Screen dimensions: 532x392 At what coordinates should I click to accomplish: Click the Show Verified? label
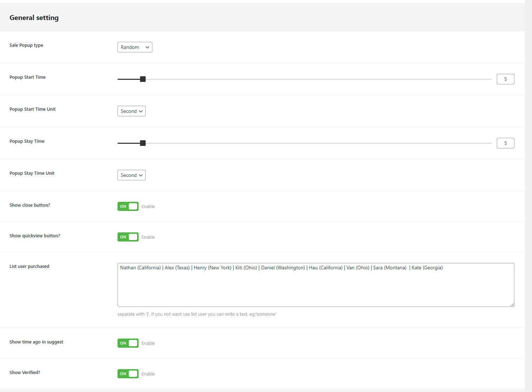[25, 373]
